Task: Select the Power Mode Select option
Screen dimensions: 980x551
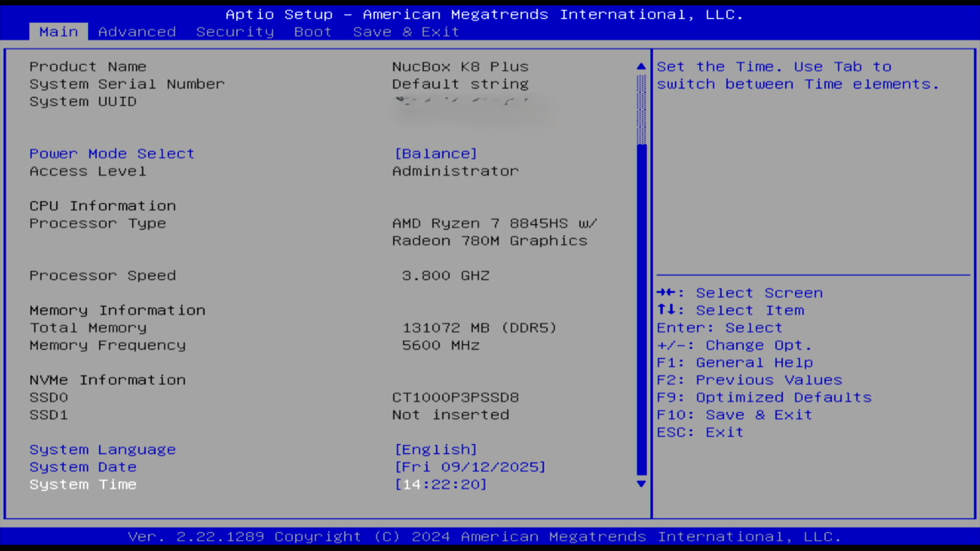Action: pos(112,154)
